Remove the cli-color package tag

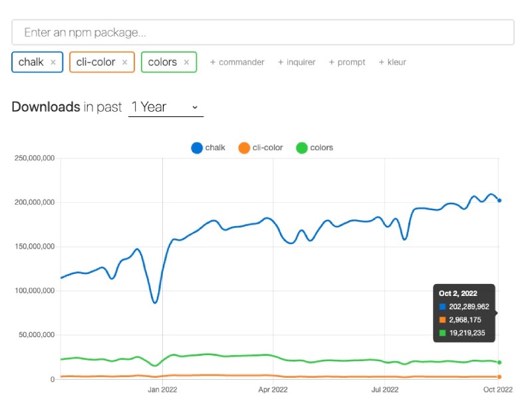pyautogui.click(x=124, y=62)
